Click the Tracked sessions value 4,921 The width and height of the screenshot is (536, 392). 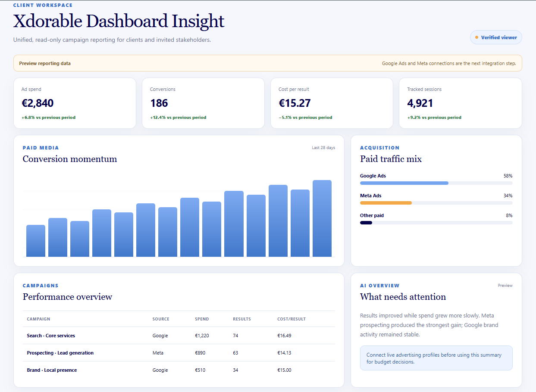pos(420,103)
